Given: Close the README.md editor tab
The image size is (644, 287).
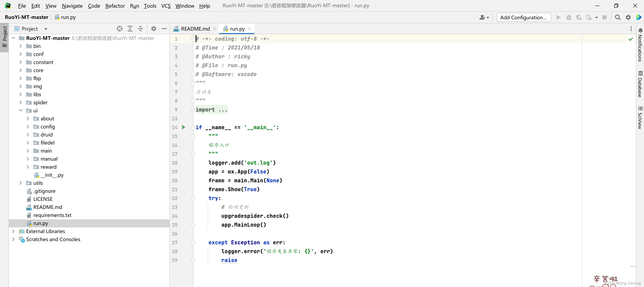Looking at the screenshot, I should click(x=215, y=29).
